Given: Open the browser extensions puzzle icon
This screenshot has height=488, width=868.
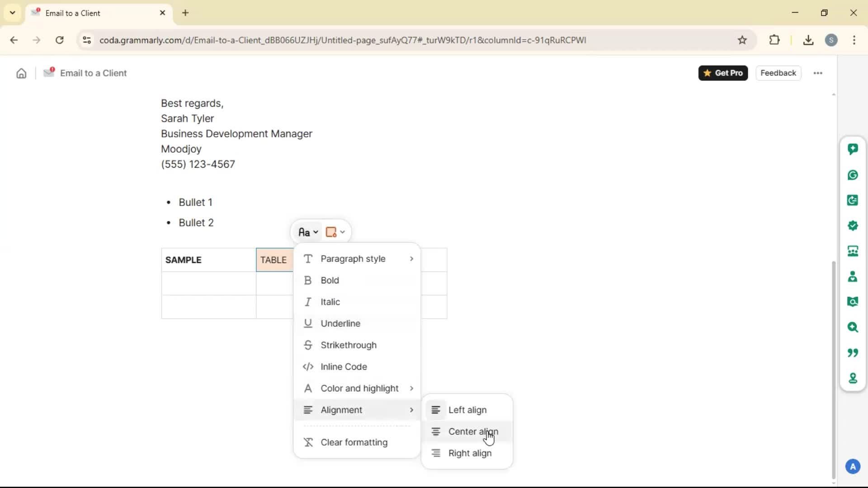Looking at the screenshot, I should (x=774, y=40).
